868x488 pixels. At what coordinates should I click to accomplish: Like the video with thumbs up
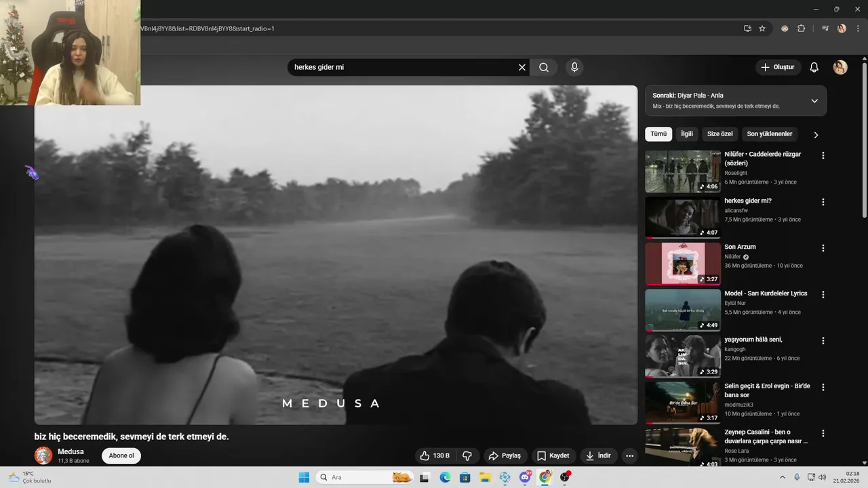pos(435,455)
